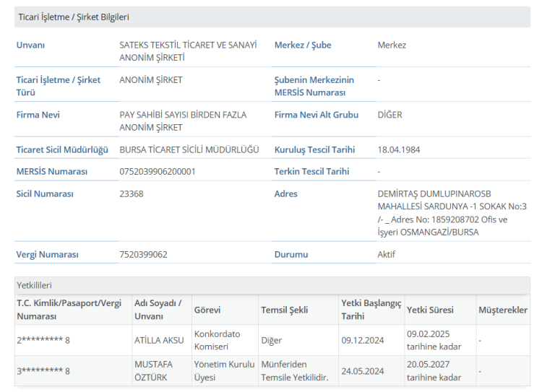The height and width of the screenshot is (392, 542).
Task: Click the Aktif status value
Action: [x=387, y=254]
